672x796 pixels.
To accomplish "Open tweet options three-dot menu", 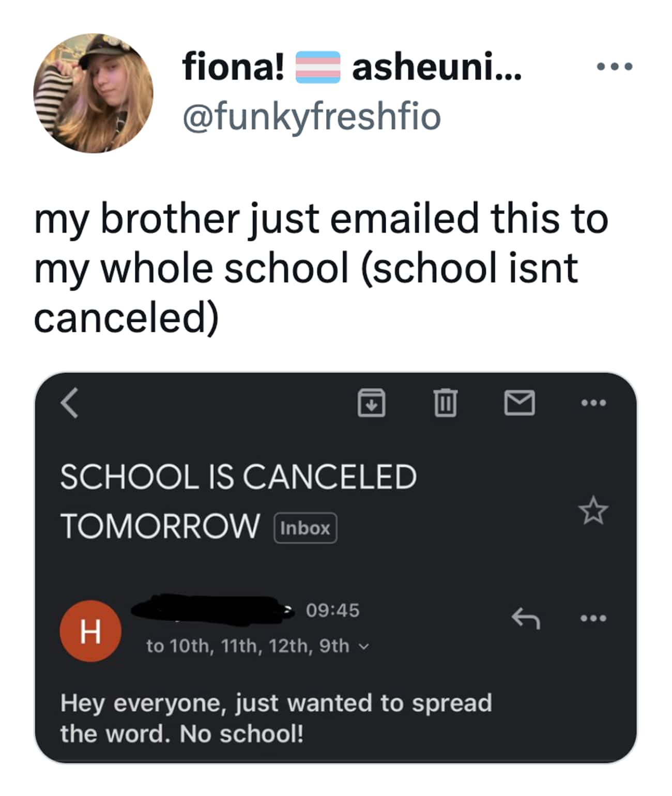I will 614,67.
